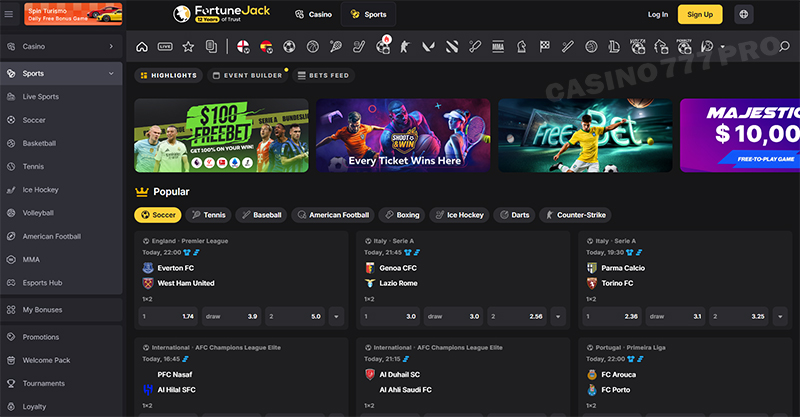Select the Spain flag league shortcut

point(266,47)
